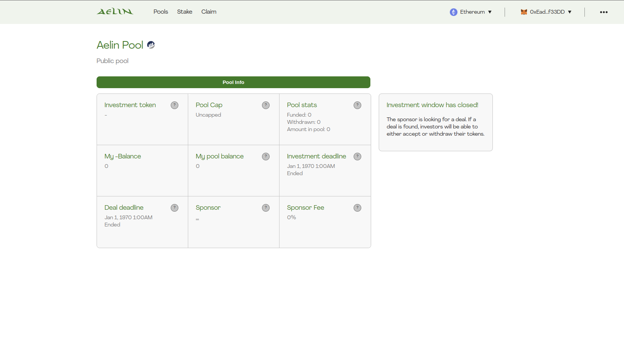Screen dimensions: 624x364
Task: Click the Ethereum network icon
Action: click(454, 12)
